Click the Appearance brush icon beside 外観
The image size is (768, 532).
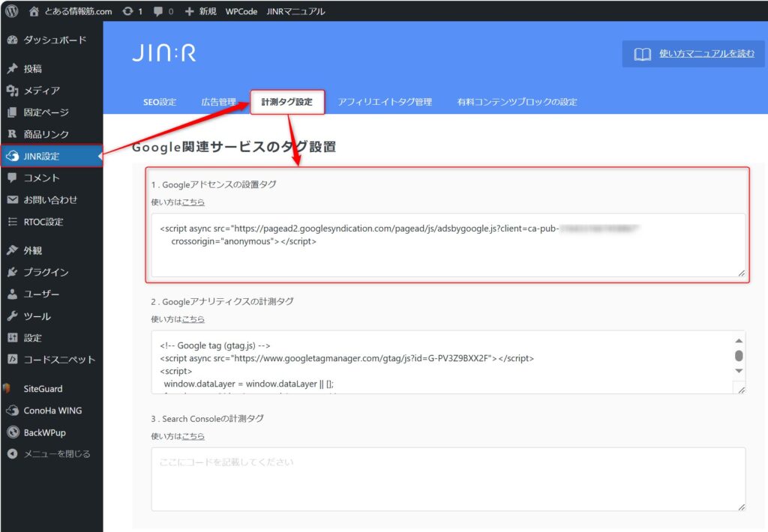(13, 250)
